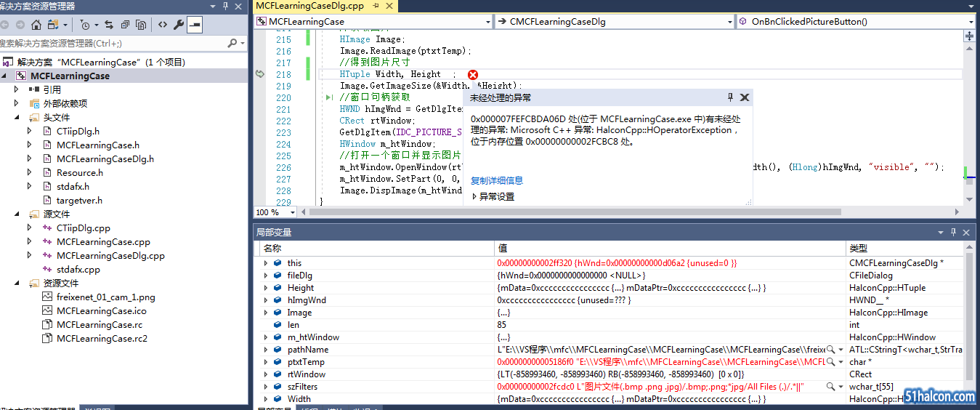Close the MCFLearningCaseDlg.cpp tab

coord(389,6)
